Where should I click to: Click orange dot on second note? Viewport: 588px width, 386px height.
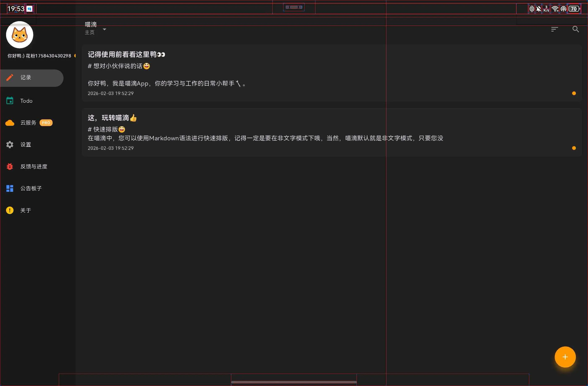pyautogui.click(x=574, y=148)
